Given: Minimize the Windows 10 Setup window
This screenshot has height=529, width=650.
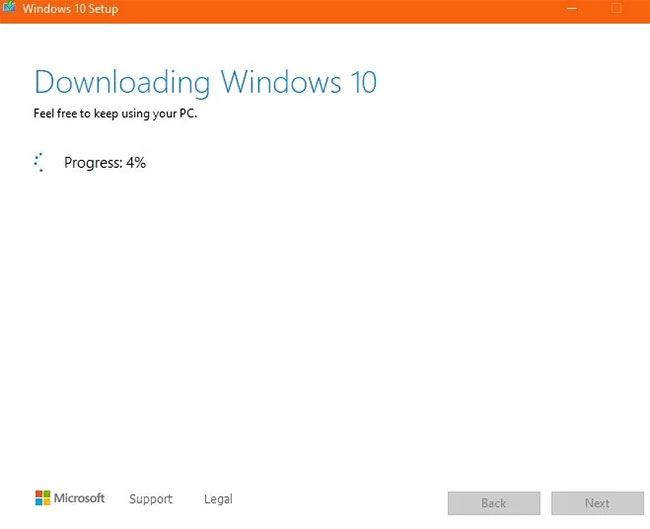Looking at the screenshot, I should (572, 9).
